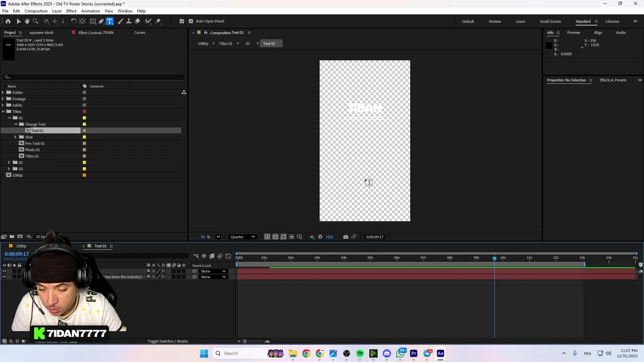Go to the Home workspace icon
The image size is (644, 362).
pos(8,21)
